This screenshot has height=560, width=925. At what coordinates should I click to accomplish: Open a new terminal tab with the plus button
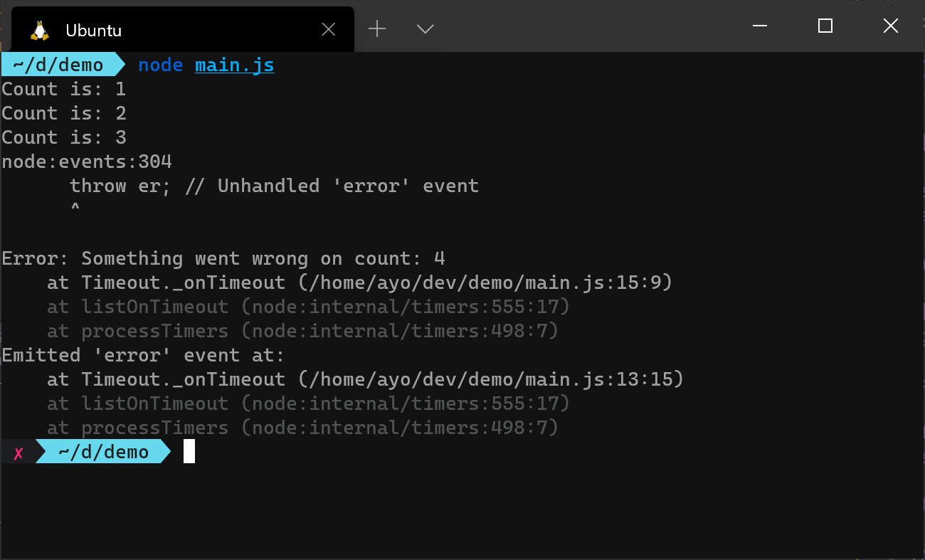[x=376, y=28]
